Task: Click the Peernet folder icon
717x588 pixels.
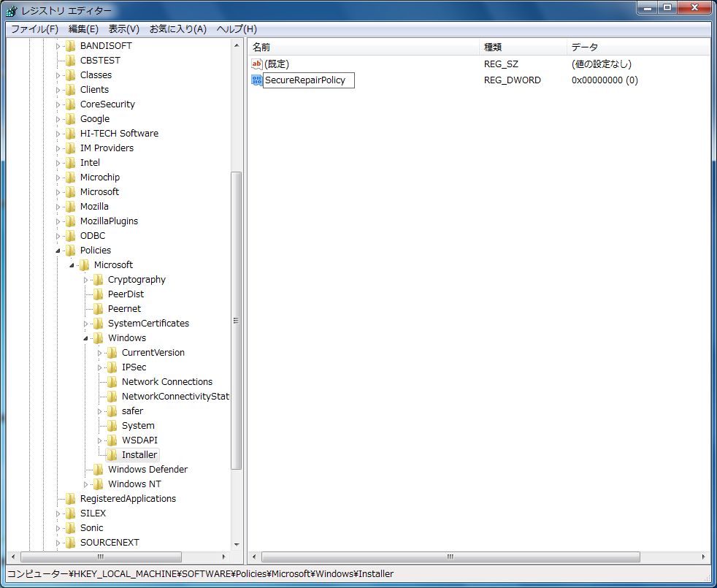Action: point(99,309)
